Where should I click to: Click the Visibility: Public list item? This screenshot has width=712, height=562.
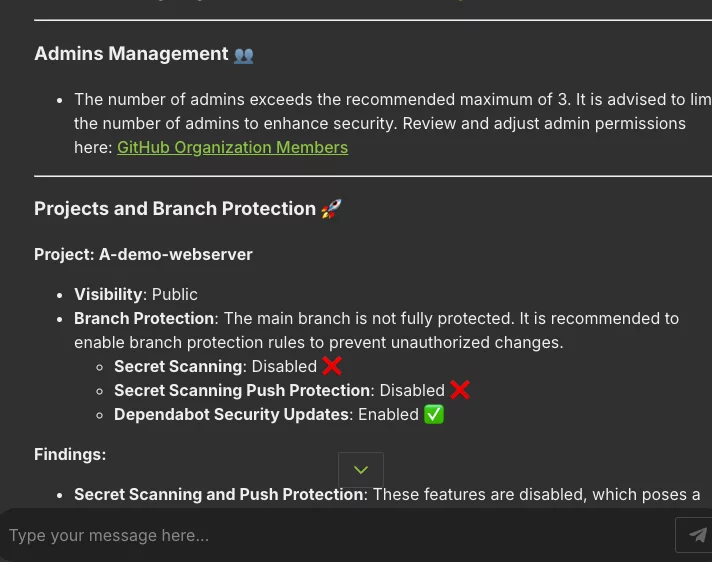click(136, 294)
